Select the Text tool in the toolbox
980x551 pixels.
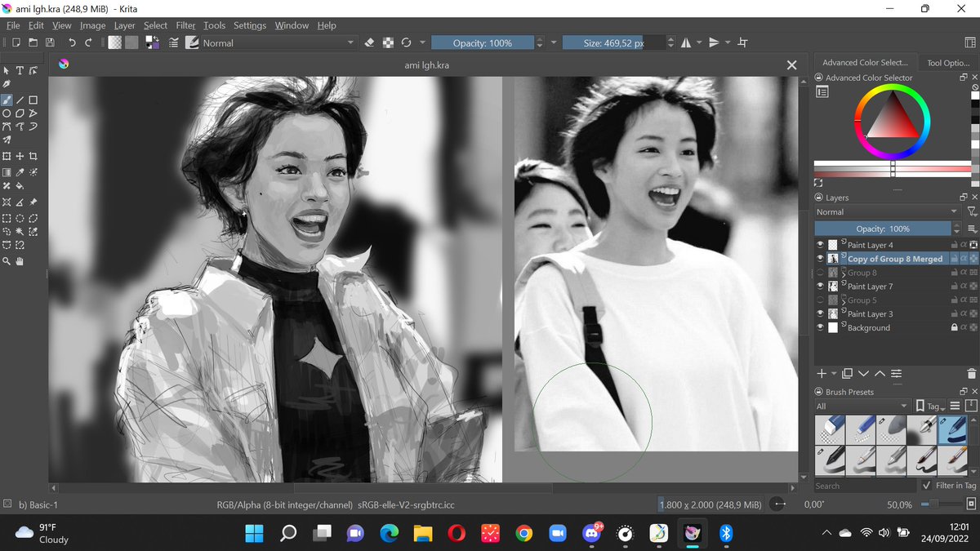[20, 71]
